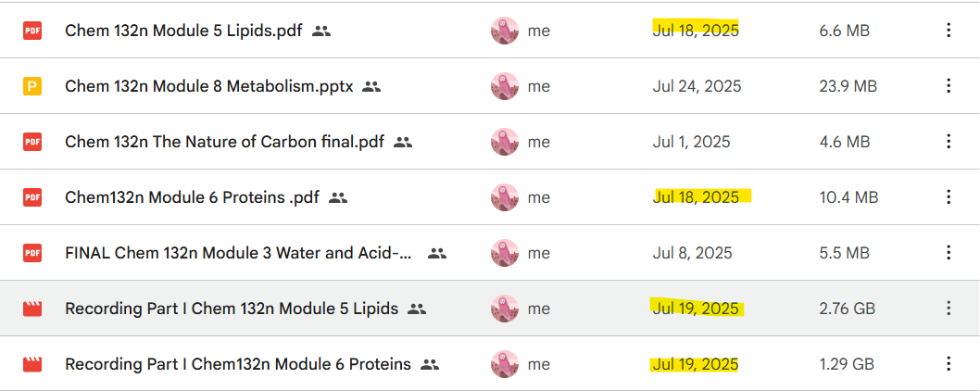Click shared icon beside Module 8 Metabolism.pptx
980x391 pixels.
(x=371, y=86)
